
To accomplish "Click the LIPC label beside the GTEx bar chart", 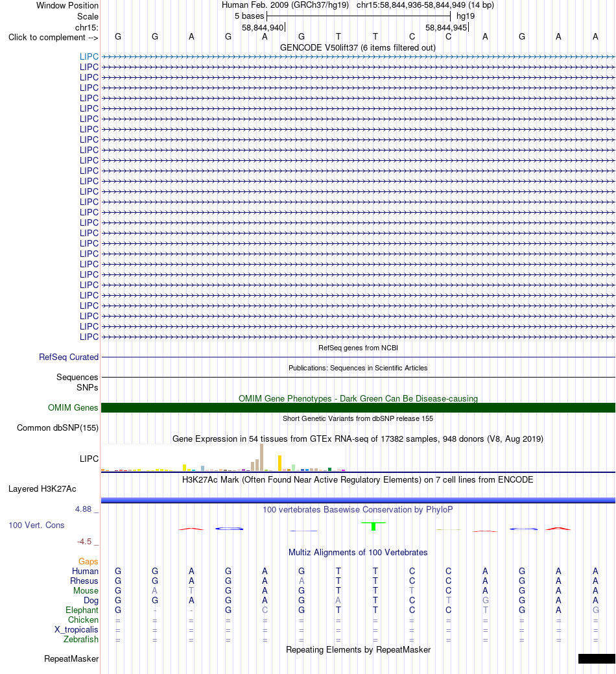I will click(x=89, y=459).
